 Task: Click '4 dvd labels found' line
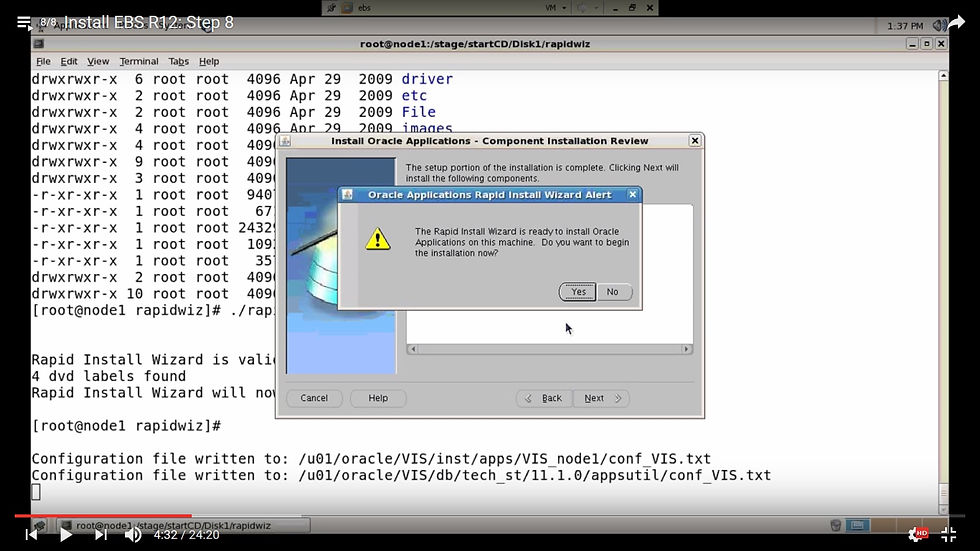(109, 376)
